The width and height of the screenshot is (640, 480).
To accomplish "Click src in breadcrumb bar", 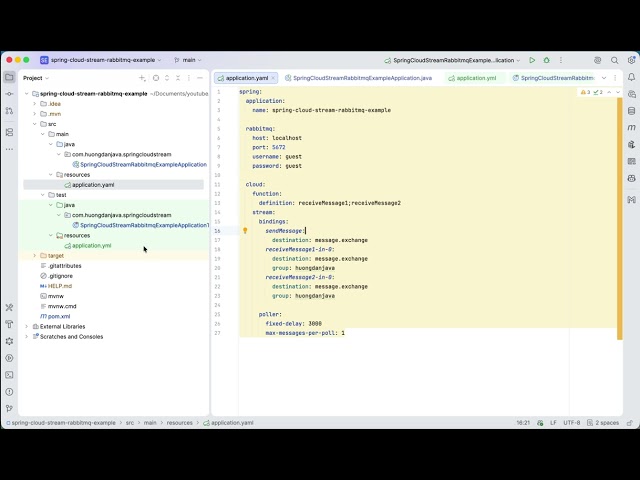I will pyautogui.click(x=130, y=423).
